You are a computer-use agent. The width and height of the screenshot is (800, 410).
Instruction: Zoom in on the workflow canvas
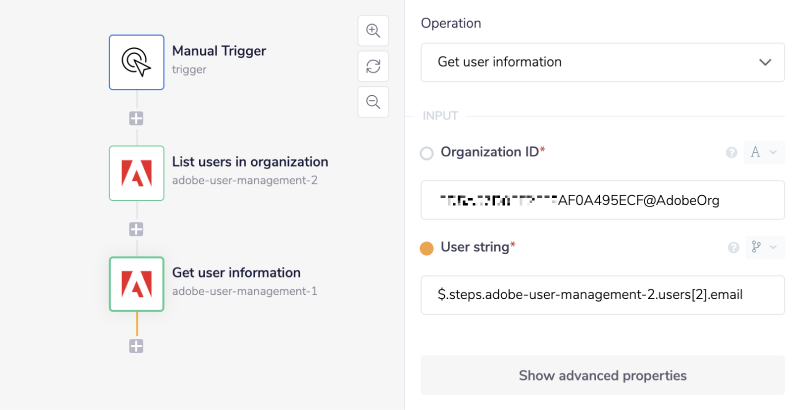[373, 31]
